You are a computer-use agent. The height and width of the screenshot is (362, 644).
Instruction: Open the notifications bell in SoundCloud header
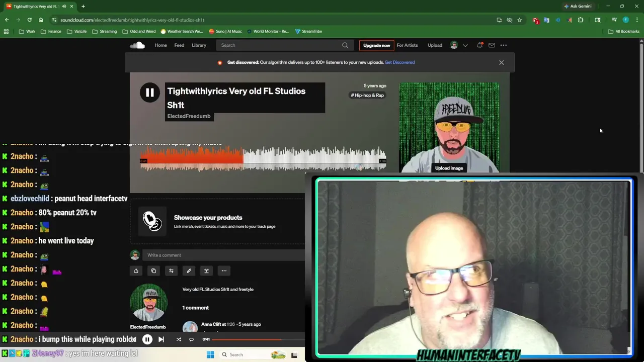(x=479, y=45)
